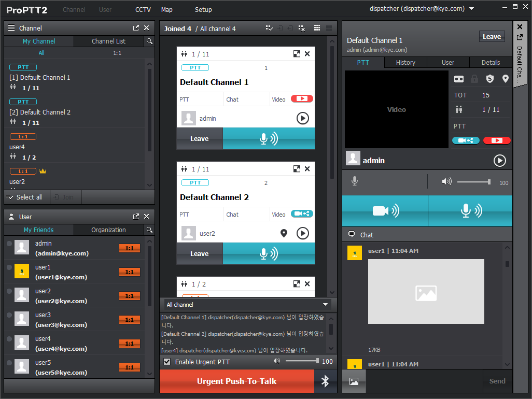Pop out the Channel panel
This screenshot has height=399, width=532.
coord(136,28)
